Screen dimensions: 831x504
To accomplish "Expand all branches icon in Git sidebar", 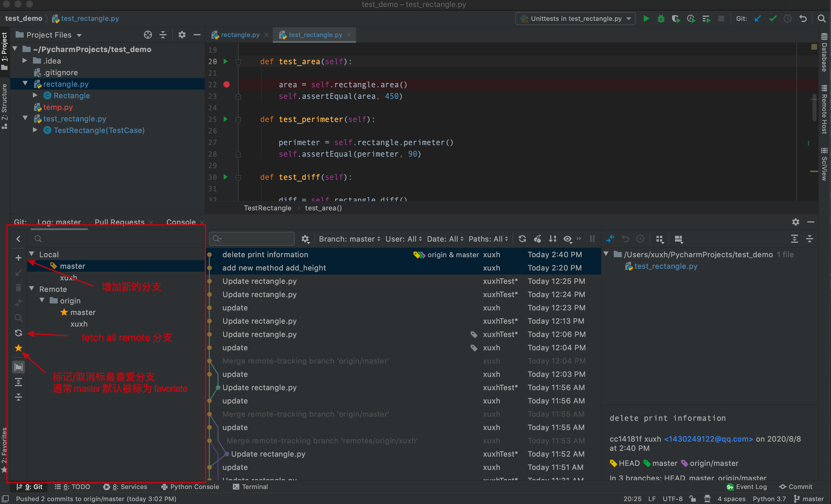I will coord(18,382).
